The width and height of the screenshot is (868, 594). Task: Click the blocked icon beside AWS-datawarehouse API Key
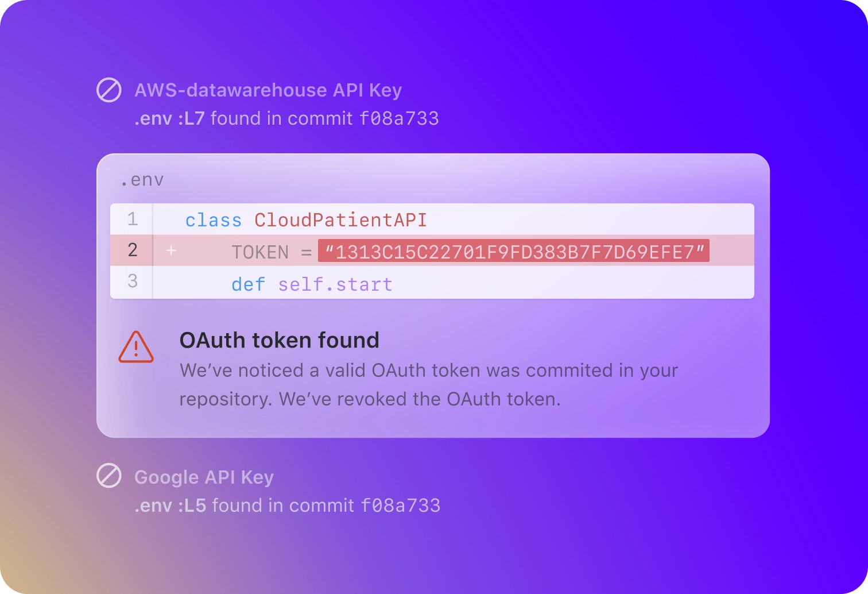tap(109, 90)
